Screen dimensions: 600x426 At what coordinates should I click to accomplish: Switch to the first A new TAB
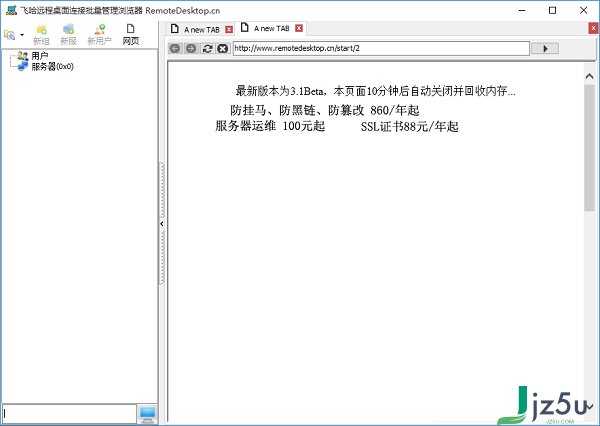(x=202, y=29)
